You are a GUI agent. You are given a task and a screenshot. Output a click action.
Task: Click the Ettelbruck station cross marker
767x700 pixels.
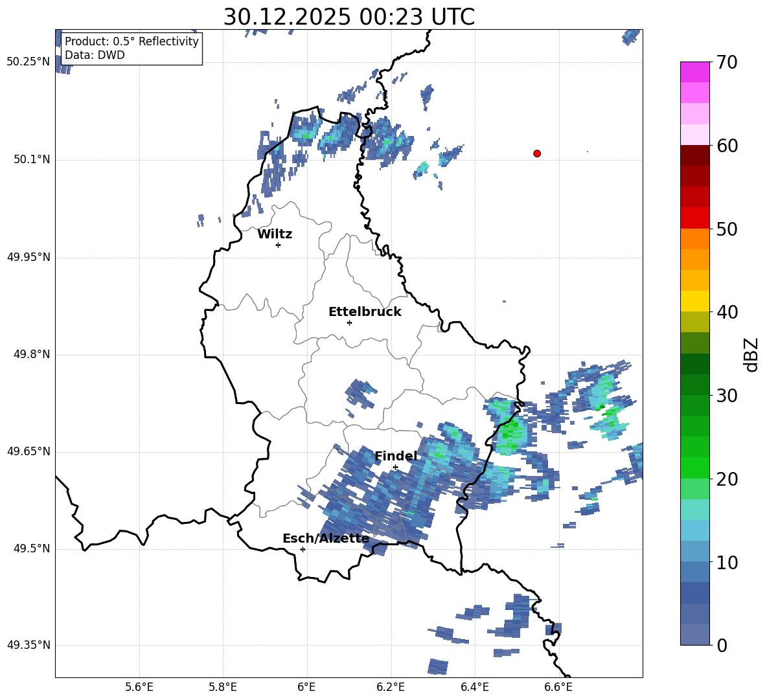point(349,322)
